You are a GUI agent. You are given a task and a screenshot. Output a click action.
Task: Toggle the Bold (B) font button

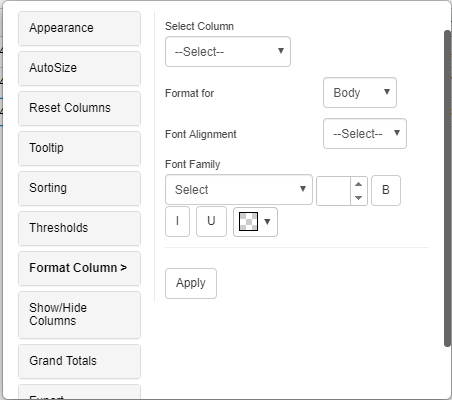pyautogui.click(x=386, y=190)
